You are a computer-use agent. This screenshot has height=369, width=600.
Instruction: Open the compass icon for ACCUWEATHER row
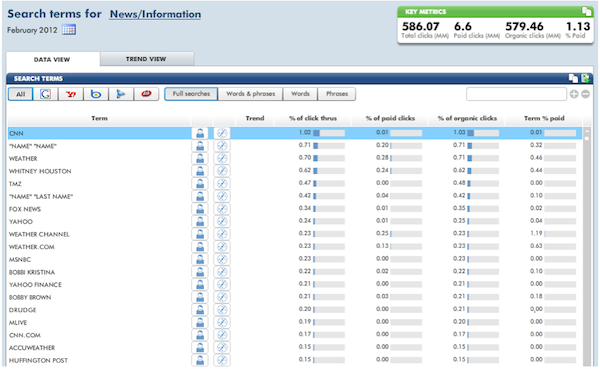click(x=222, y=348)
